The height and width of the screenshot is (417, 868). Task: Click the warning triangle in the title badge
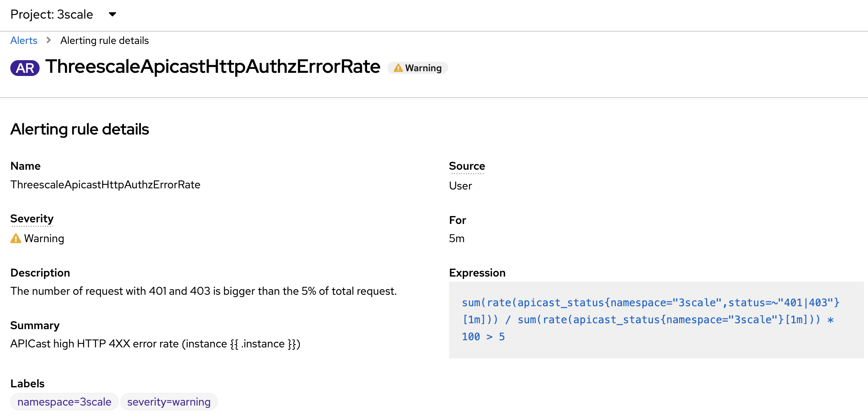click(x=398, y=68)
